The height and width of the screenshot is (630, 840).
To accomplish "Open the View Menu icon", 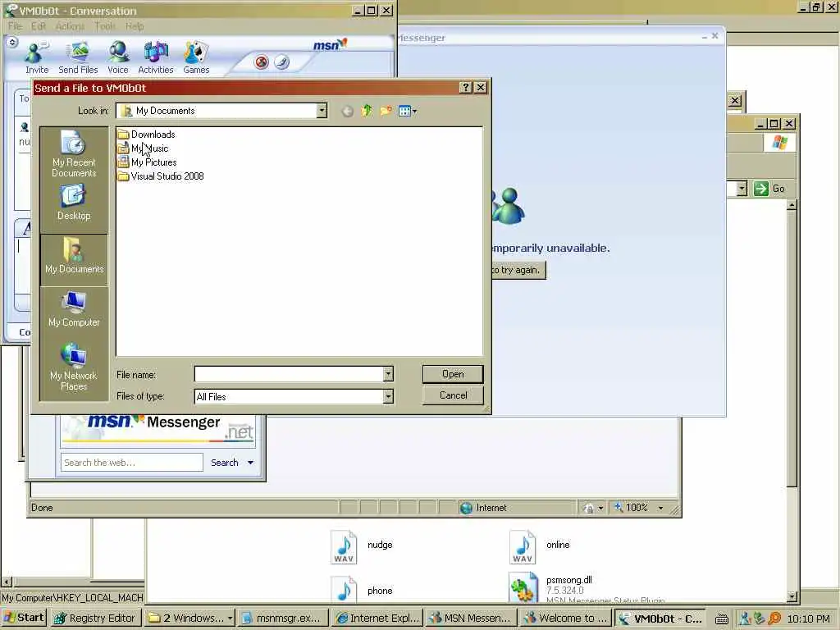I will pos(408,111).
